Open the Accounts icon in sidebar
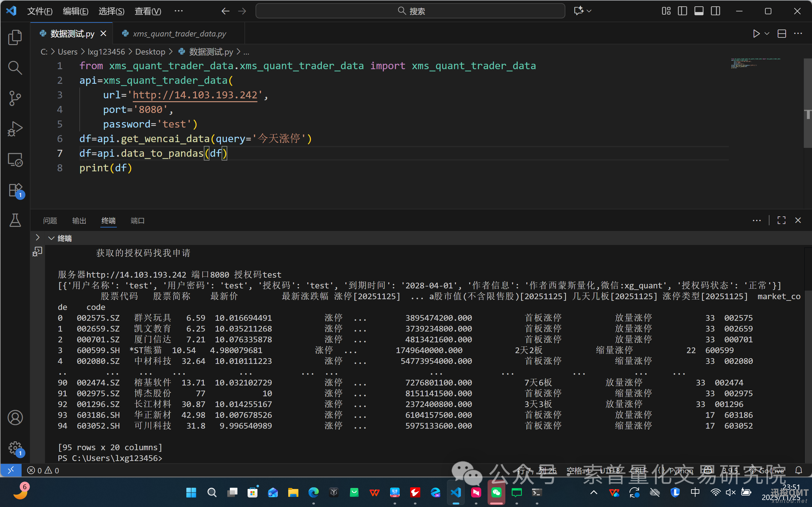The height and width of the screenshot is (507, 812). pyautogui.click(x=15, y=418)
